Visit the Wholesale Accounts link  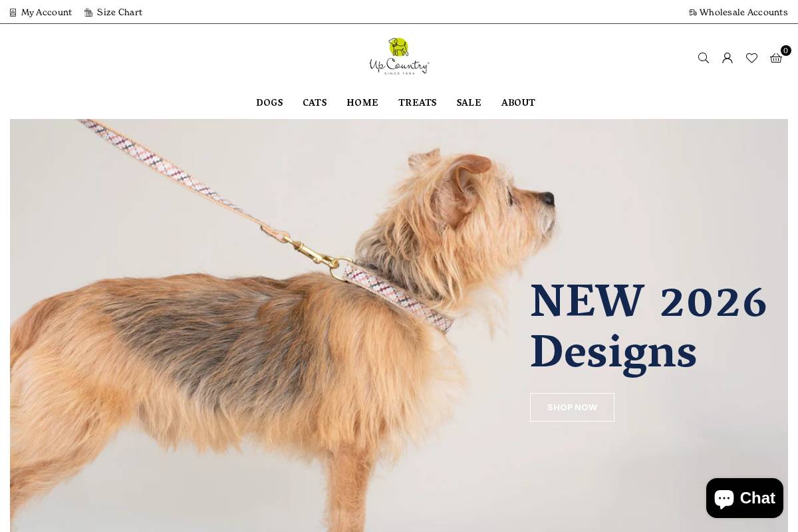click(x=743, y=13)
